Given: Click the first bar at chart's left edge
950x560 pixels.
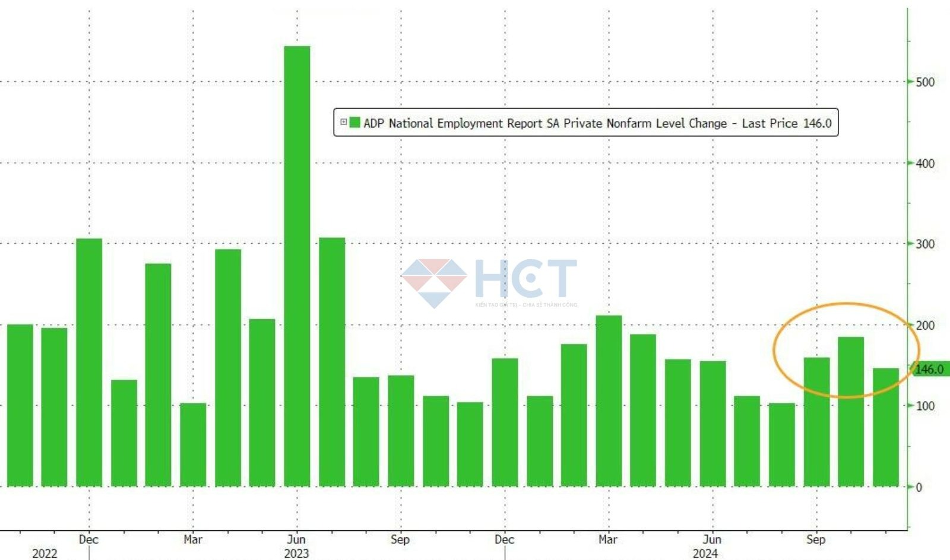Looking at the screenshot, I should pos(20,406).
